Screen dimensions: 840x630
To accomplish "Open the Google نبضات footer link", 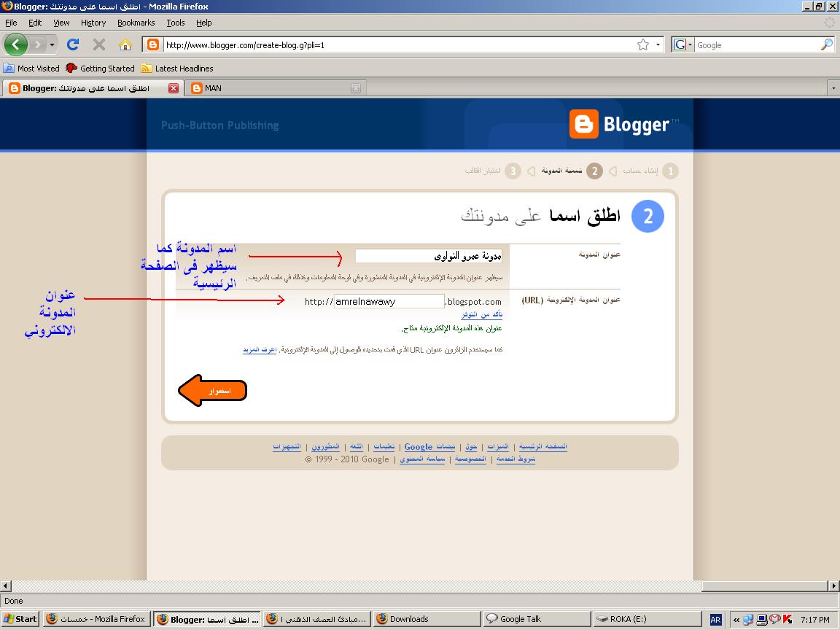I will [x=429, y=446].
